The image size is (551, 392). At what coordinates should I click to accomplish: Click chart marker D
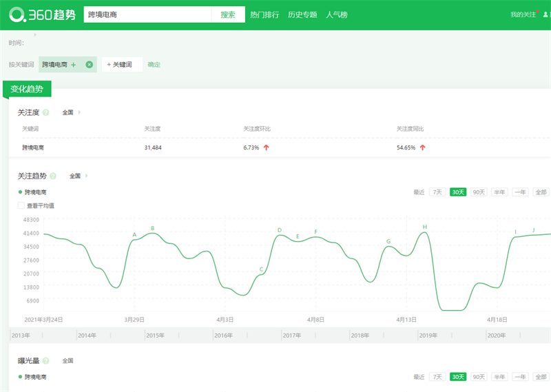coord(280,230)
